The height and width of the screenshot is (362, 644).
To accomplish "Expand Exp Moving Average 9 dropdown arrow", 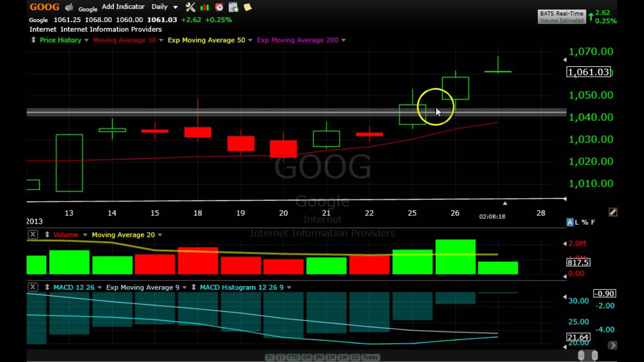I will point(185,288).
